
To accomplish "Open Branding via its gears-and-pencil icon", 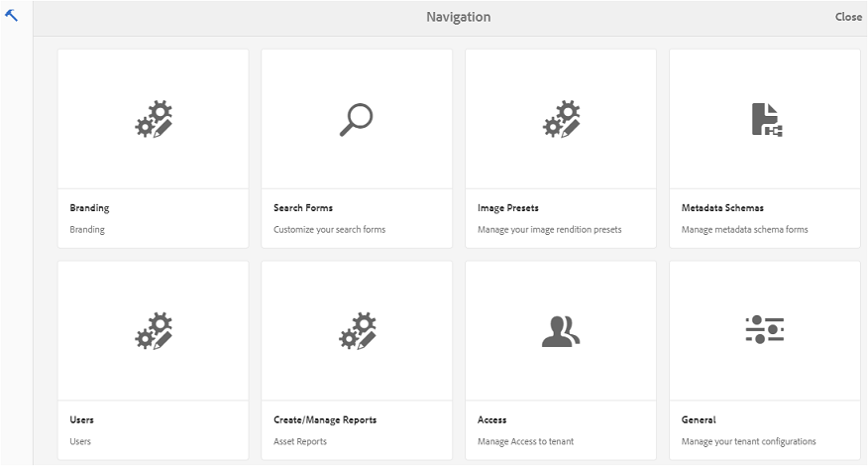I will coord(154,119).
